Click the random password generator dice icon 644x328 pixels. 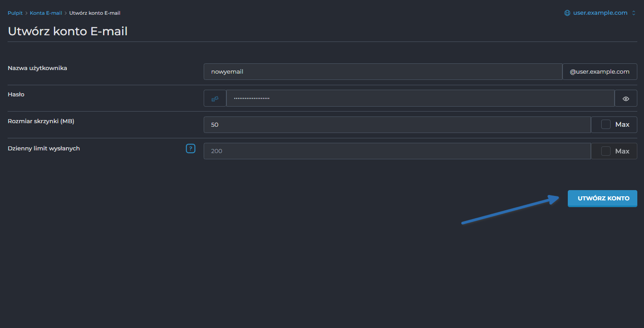click(x=215, y=99)
